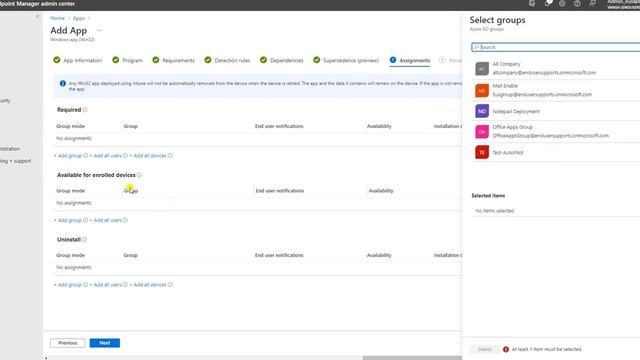Click Add all users under Uninstall
Image resolution: width=640 pixels, height=360 pixels.
tap(106, 285)
